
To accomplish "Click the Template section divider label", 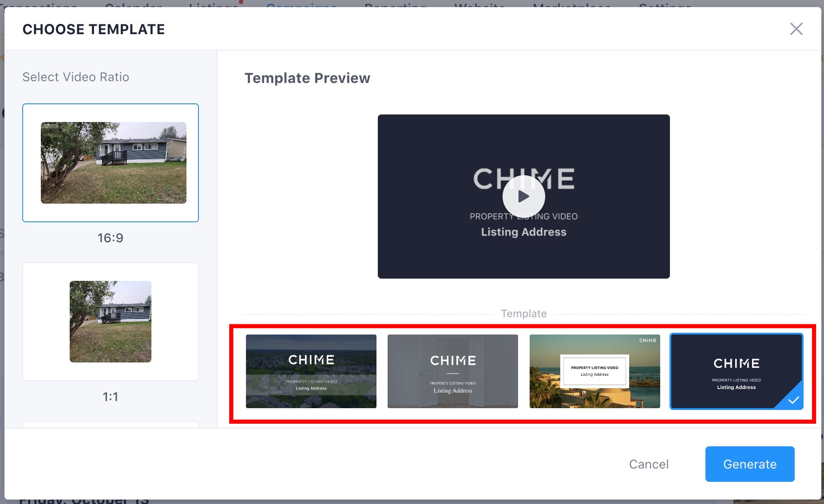I will [523, 314].
